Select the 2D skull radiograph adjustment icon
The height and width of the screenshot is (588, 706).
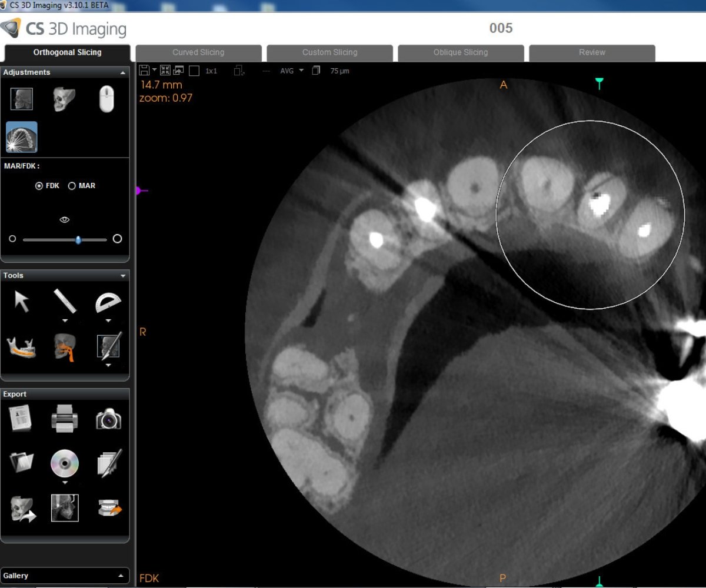(22, 99)
